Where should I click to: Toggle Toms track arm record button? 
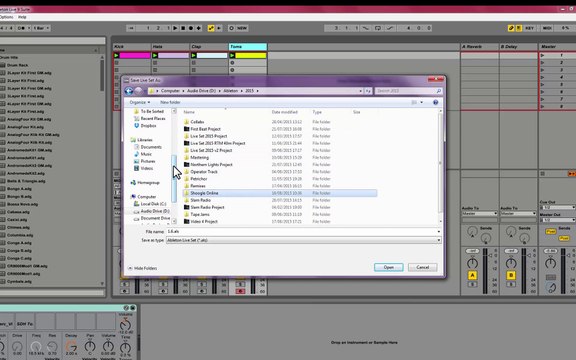tap(240, 291)
